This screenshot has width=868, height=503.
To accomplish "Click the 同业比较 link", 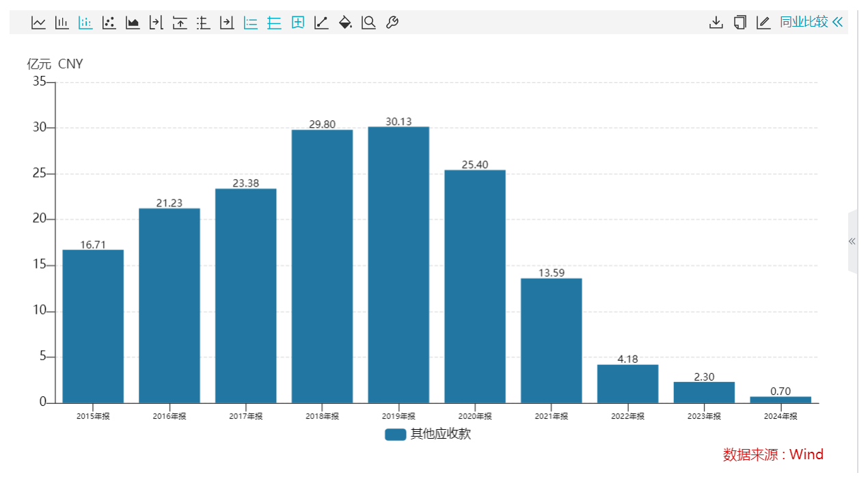I will (x=804, y=22).
